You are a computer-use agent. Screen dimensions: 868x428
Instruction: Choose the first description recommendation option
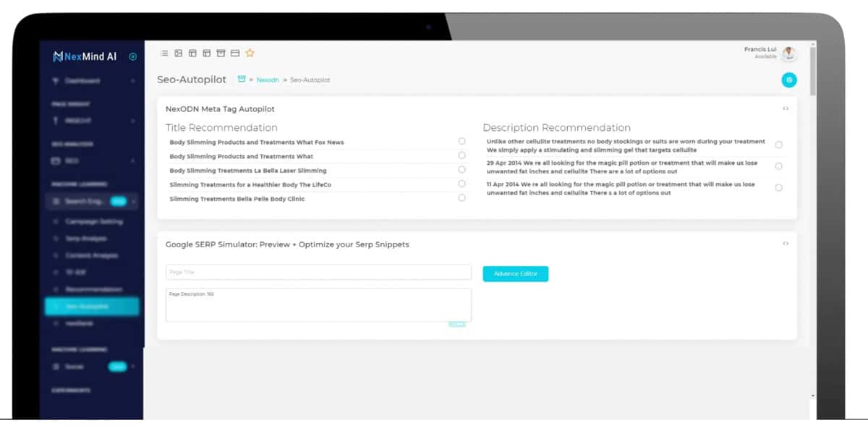click(x=778, y=145)
